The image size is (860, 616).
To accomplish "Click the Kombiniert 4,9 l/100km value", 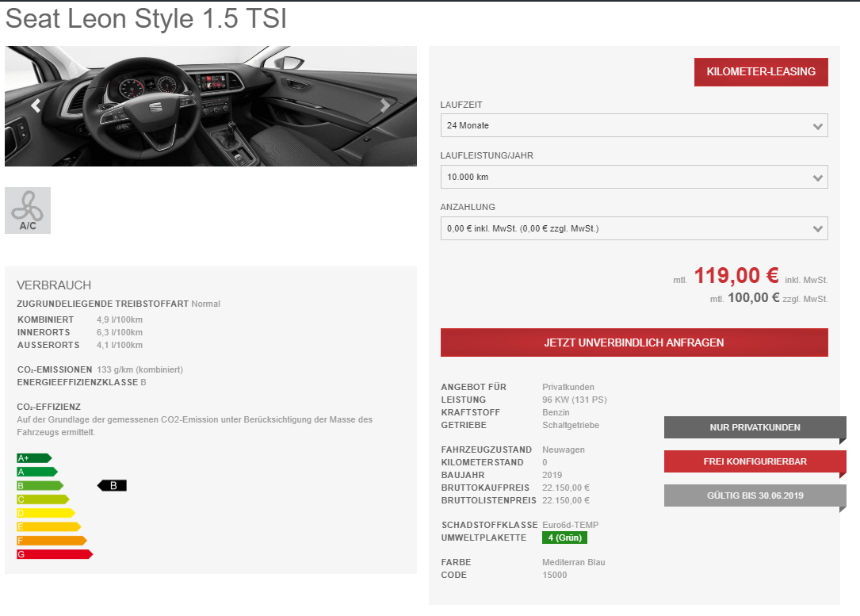I will 120,319.
